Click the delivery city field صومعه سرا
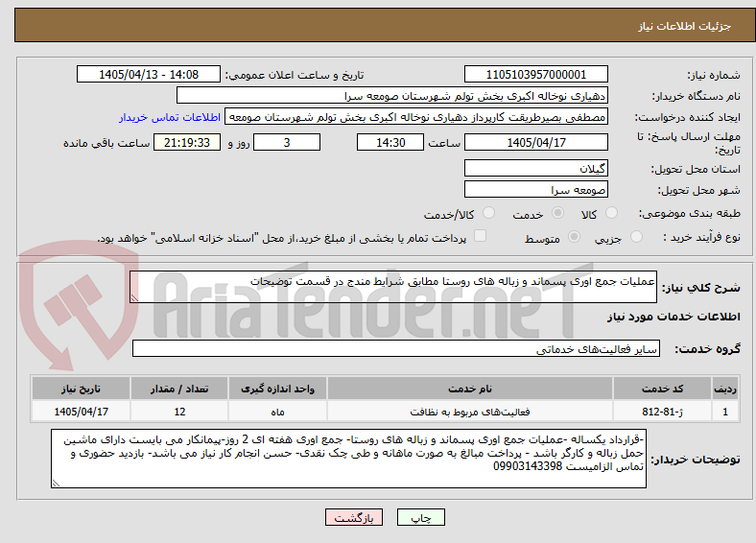 tap(535, 189)
